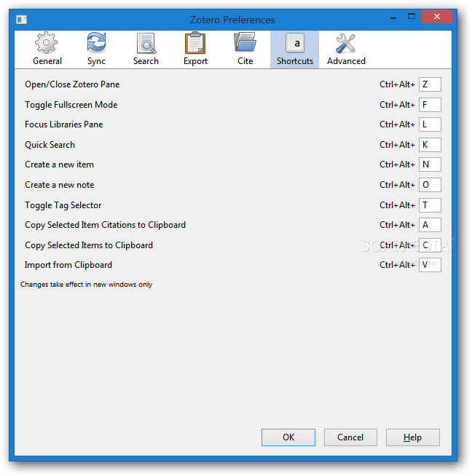Edit the Open/Close Zotero Pane shortcut field
The image size is (472, 476).
click(x=430, y=84)
